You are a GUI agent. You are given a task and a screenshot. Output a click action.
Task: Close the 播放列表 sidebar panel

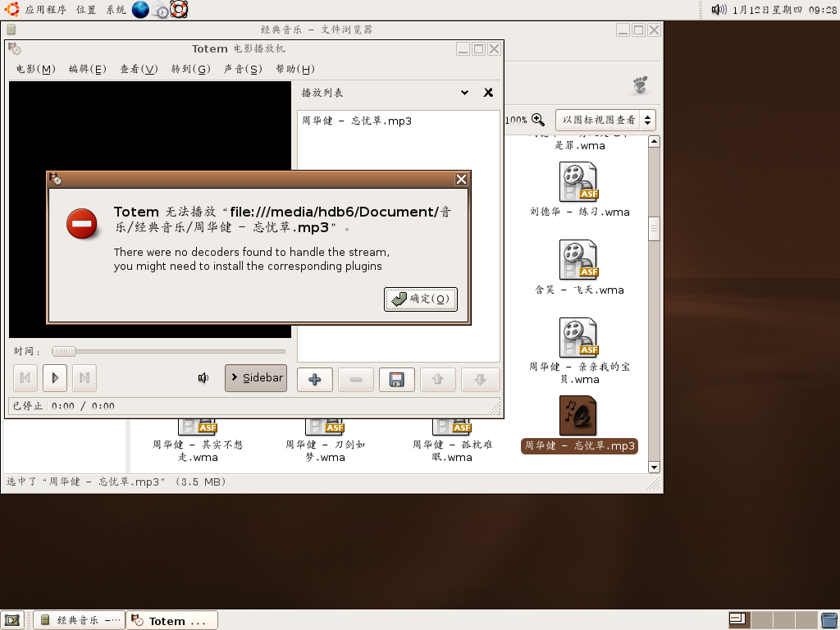(488, 93)
